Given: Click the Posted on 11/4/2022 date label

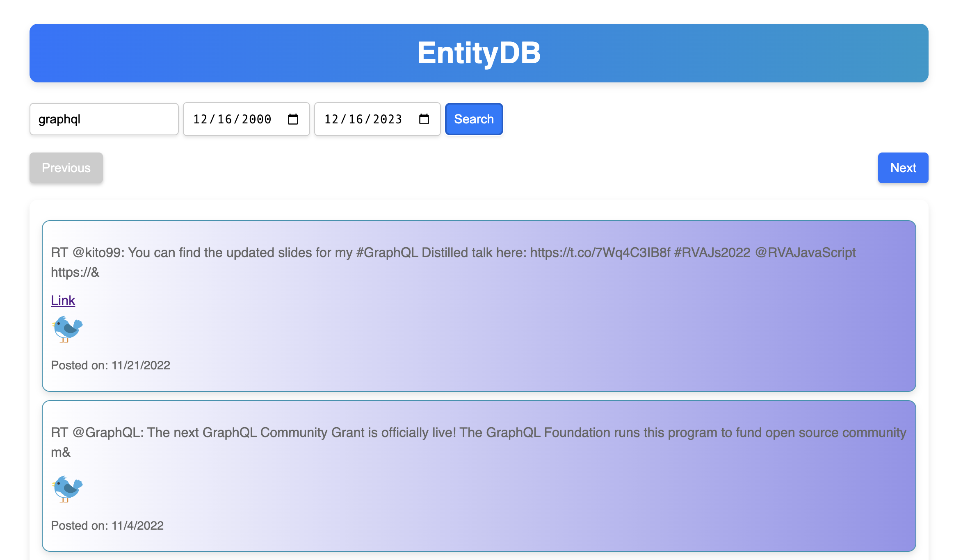Looking at the screenshot, I should (x=107, y=526).
